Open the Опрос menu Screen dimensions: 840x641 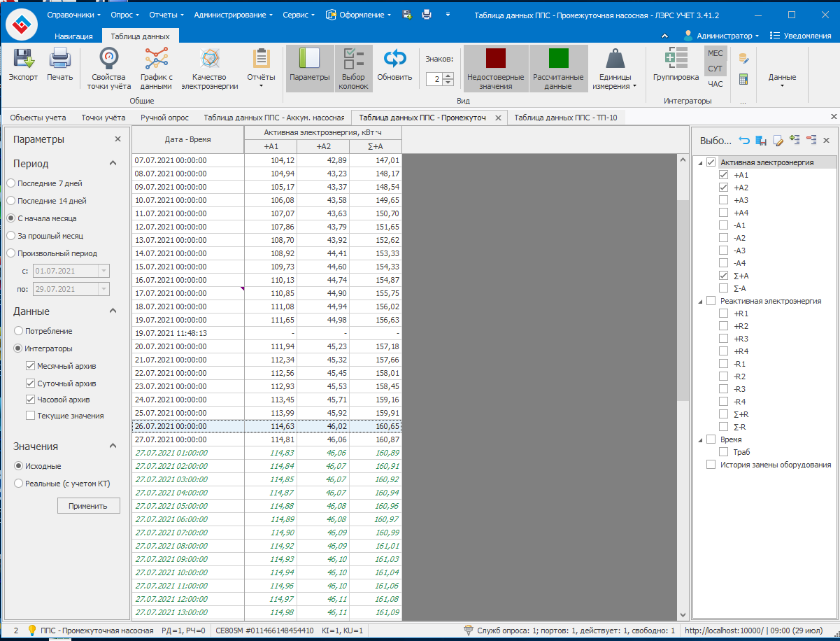pyautogui.click(x=126, y=15)
